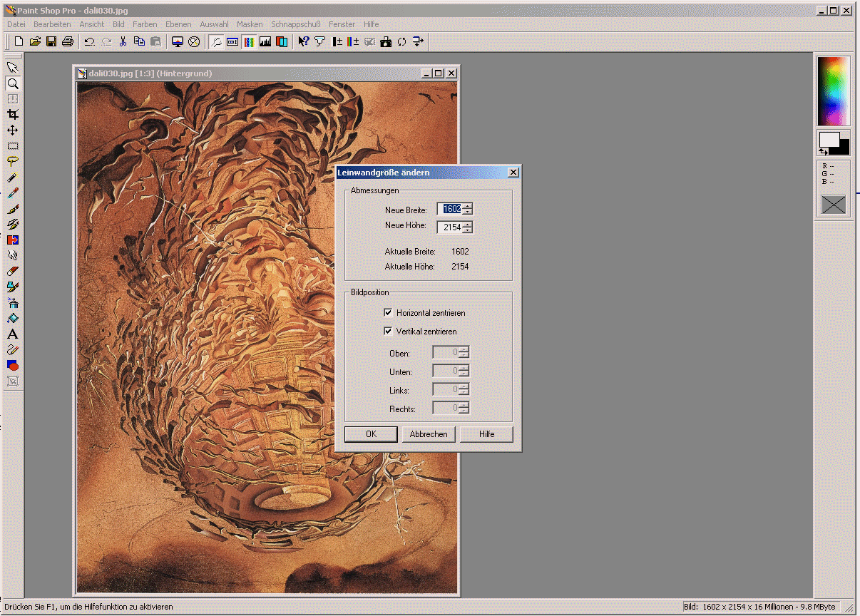This screenshot has height=616, width=860.
Task: Click the Copy icon in the toolbar
Action: [x=139, y=41]
